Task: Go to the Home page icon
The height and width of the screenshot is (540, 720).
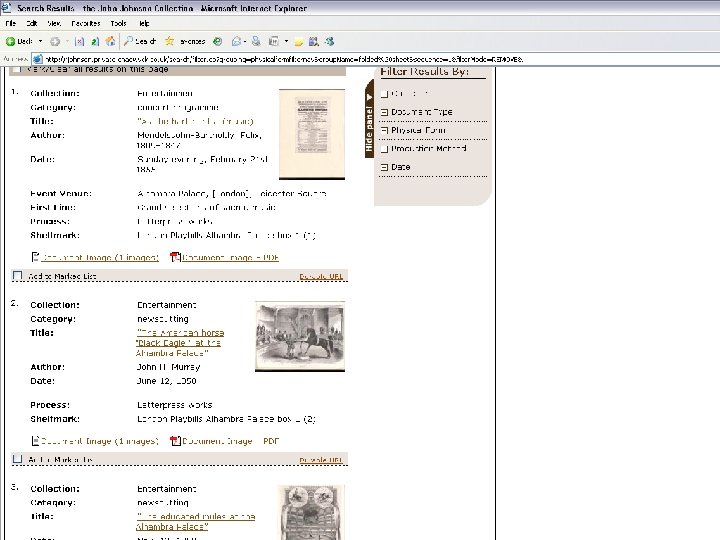Action: (111, 41)
